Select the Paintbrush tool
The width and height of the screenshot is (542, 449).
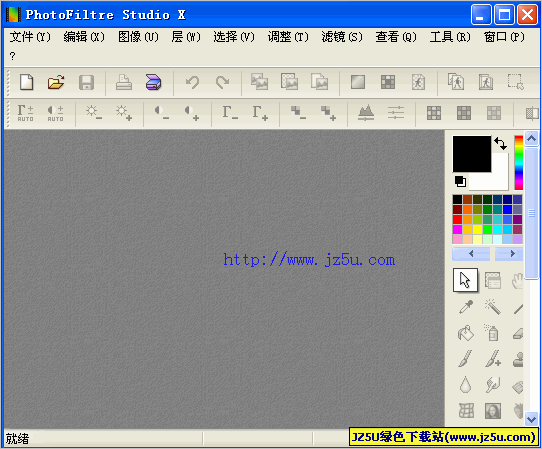tap(465, 358)
